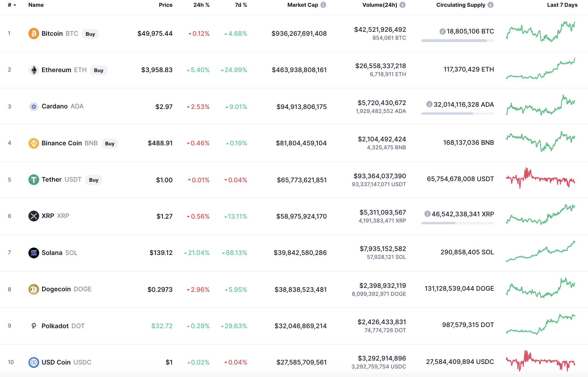This screenshot has width=588, height=377.
Task: Click Bitcoin circulating supply progress bar
Action: tap(458, 41)
